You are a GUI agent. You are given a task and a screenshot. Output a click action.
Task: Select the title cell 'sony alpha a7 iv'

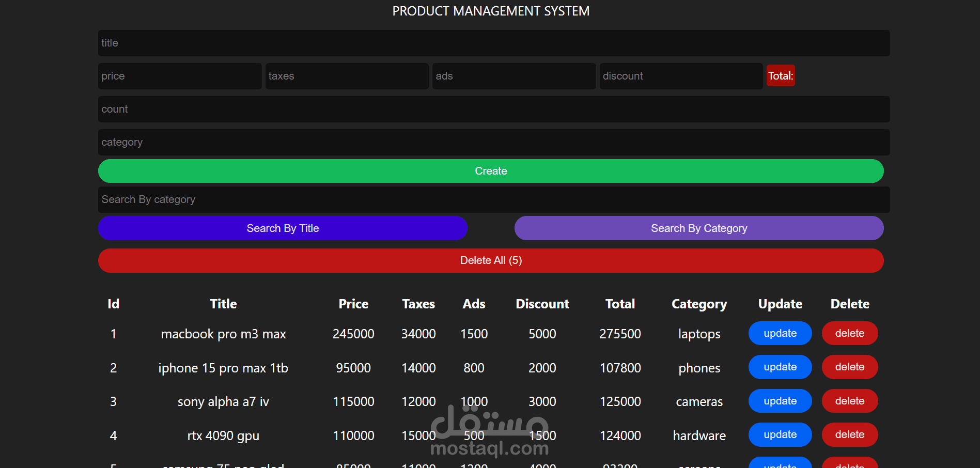click(x=223, y=402)
